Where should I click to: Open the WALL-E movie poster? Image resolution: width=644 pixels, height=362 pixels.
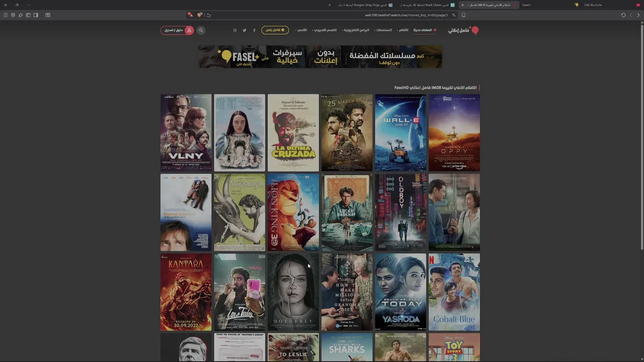pos(400,133)
